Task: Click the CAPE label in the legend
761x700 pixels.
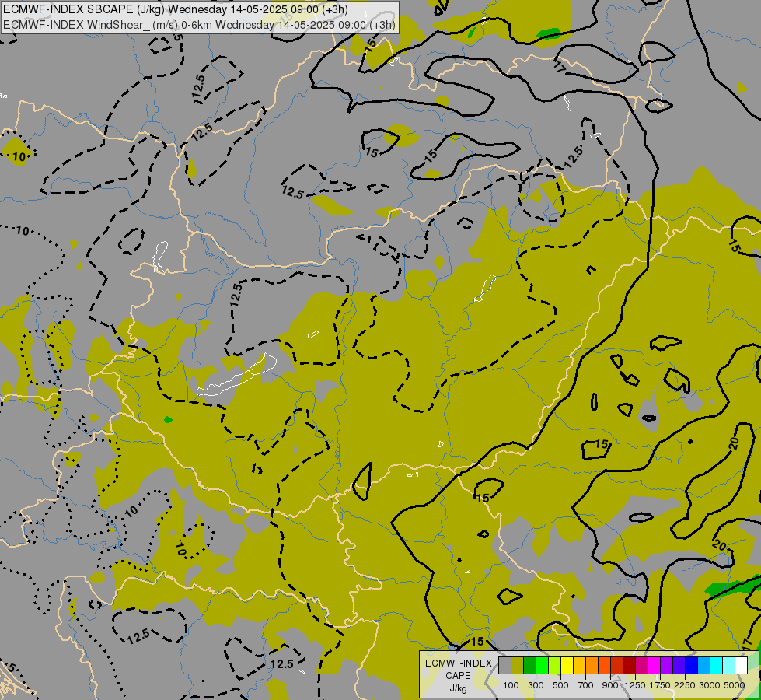Action: coord(458,676)
